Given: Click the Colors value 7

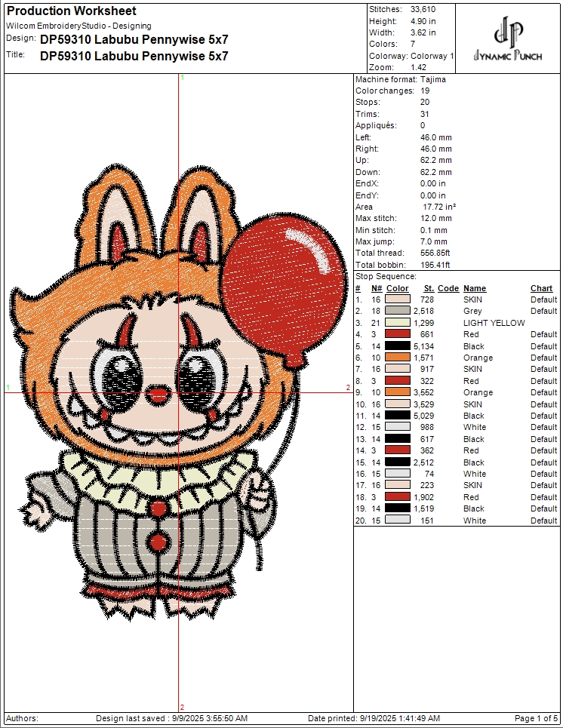Looking at the screenshot, I should coord(413,44).
